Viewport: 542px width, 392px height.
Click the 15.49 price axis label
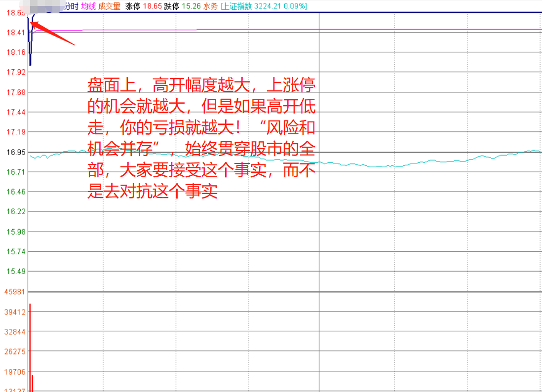click(x=16, y=272)
